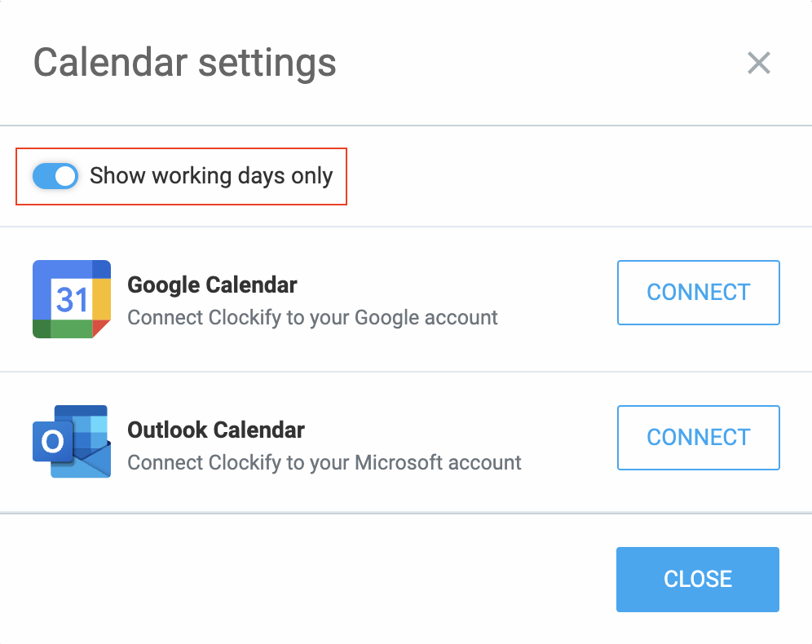Click the yellow strip of Google Calendar icon
The height and width of the screenshot is (644, 812).
[101, 298]
